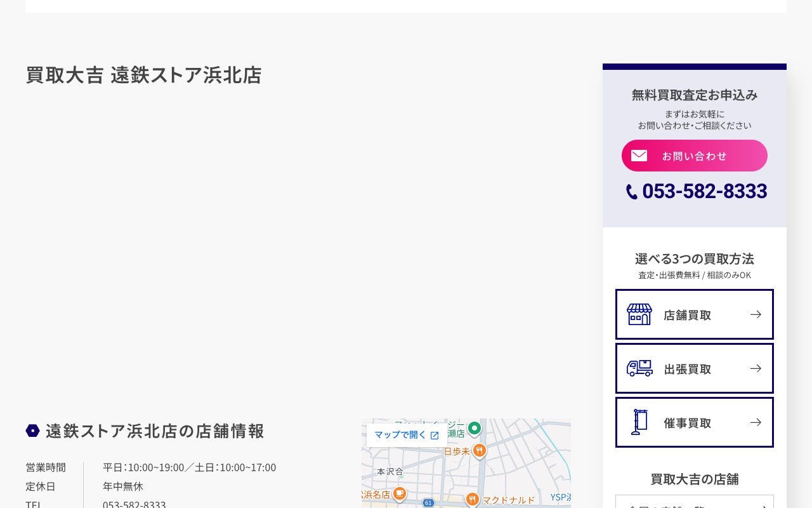Click the envelope icon in the contact button
The height and width of the screenshot is (508, 812).
pyautogui.click(x=639, y=156)
